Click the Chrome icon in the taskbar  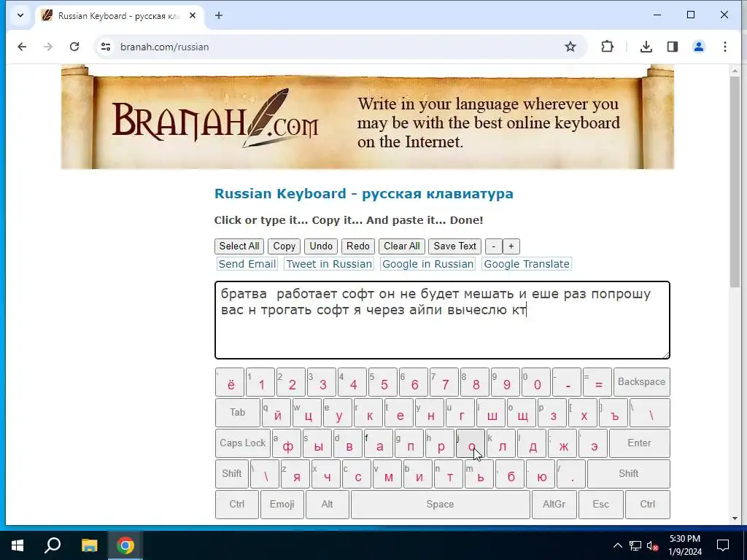(125, 545)
